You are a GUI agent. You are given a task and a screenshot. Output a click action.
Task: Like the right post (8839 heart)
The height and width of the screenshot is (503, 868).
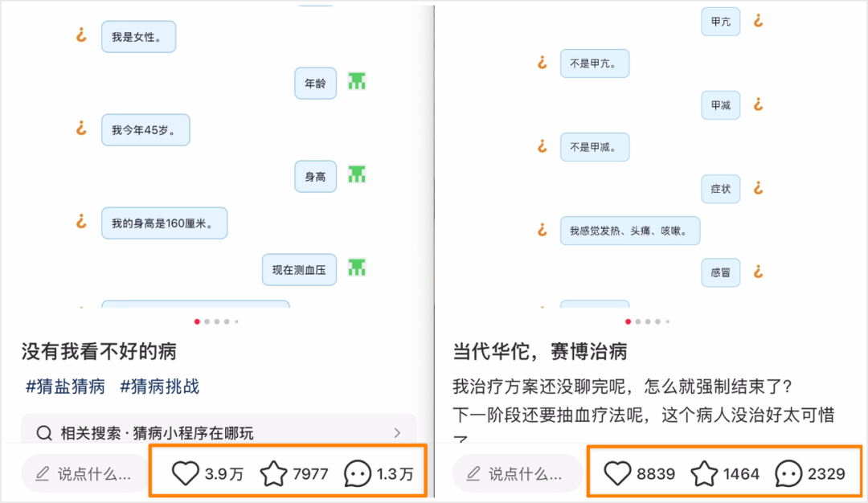tap(617, 473)
